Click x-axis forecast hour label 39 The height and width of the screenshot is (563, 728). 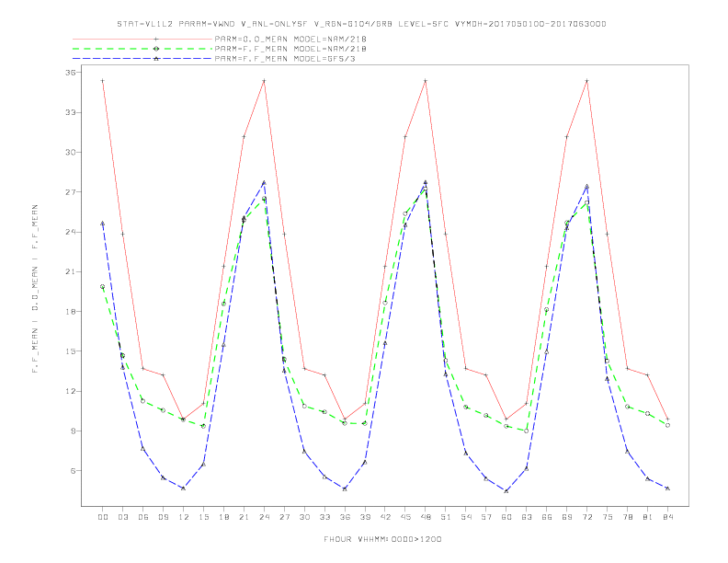coord(365,517)
